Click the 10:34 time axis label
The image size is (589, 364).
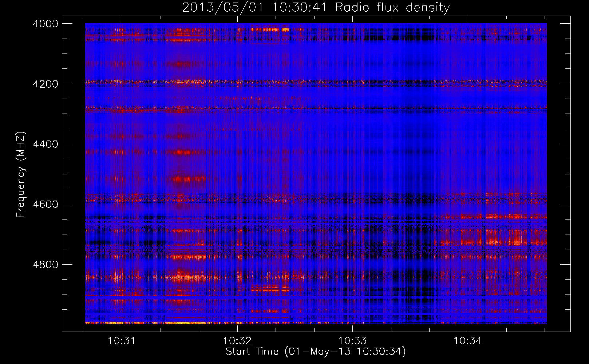[467, 341]
